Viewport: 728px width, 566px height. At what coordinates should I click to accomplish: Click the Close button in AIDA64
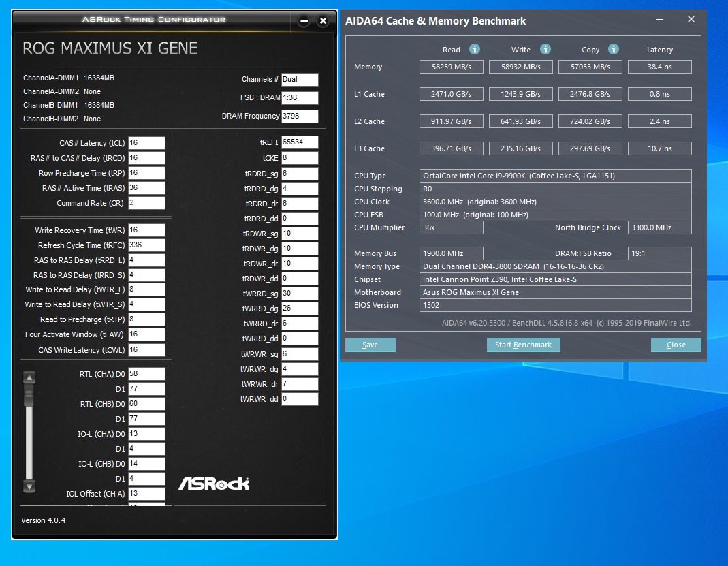tap(676, 345)
